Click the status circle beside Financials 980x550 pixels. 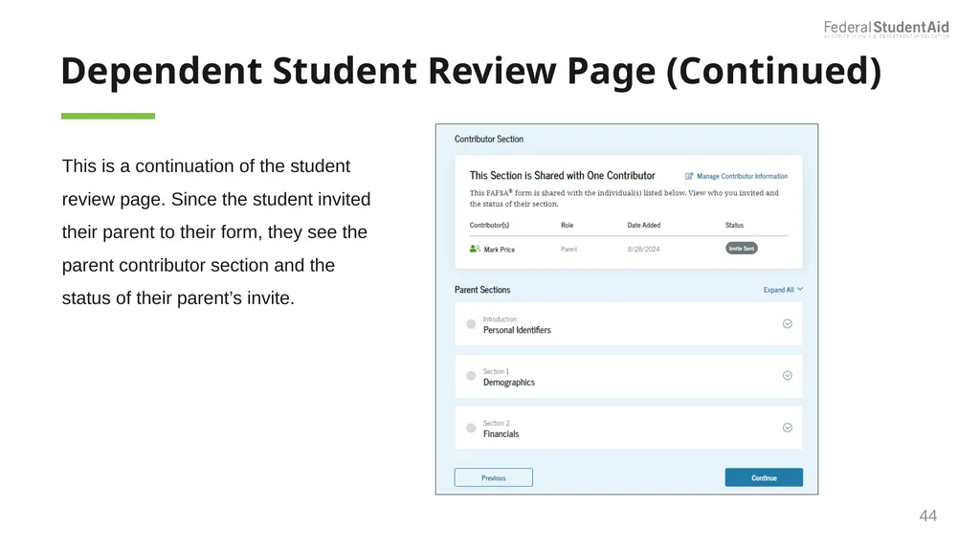[x=471, y=428]
